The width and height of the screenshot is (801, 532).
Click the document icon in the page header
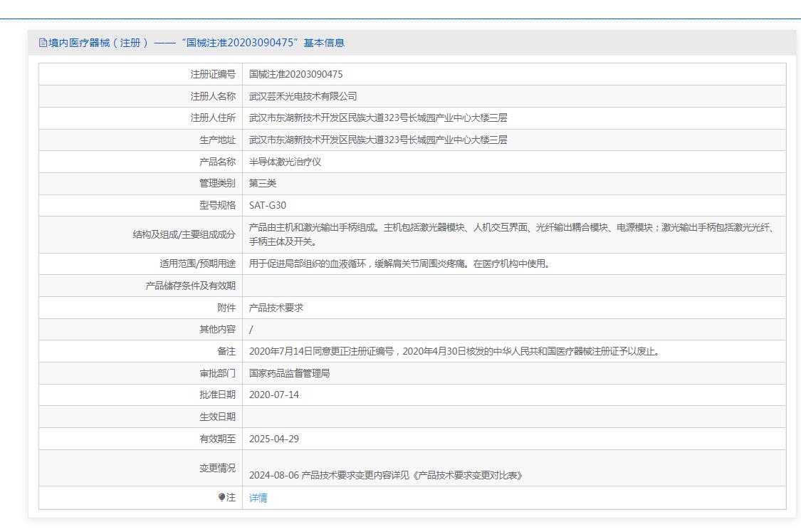[x=43, y=43]
